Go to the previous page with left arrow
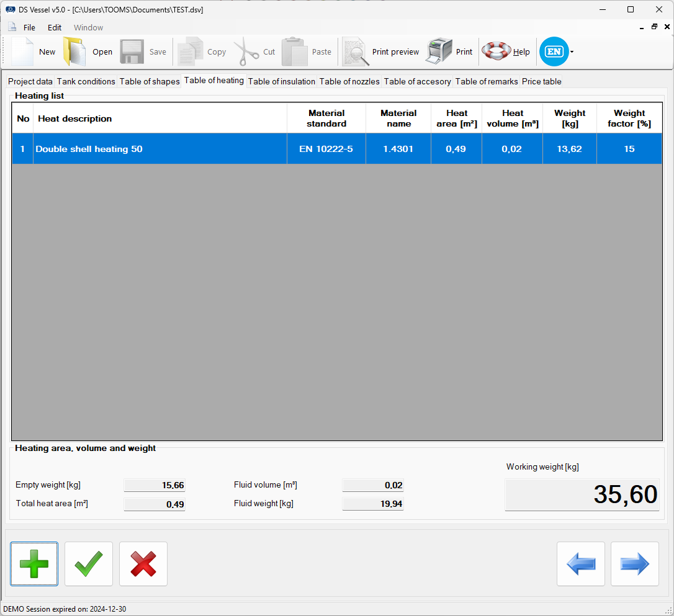The image size is (674, 616). click(x=581, y=564)
